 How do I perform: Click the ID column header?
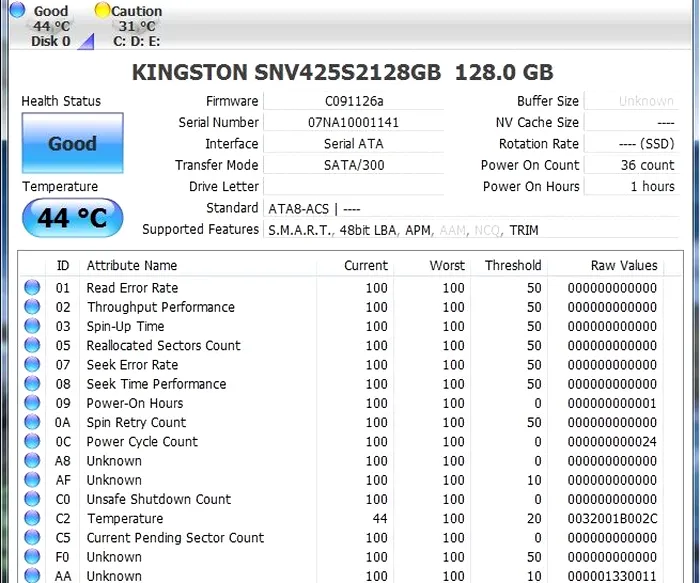(62, 266)
